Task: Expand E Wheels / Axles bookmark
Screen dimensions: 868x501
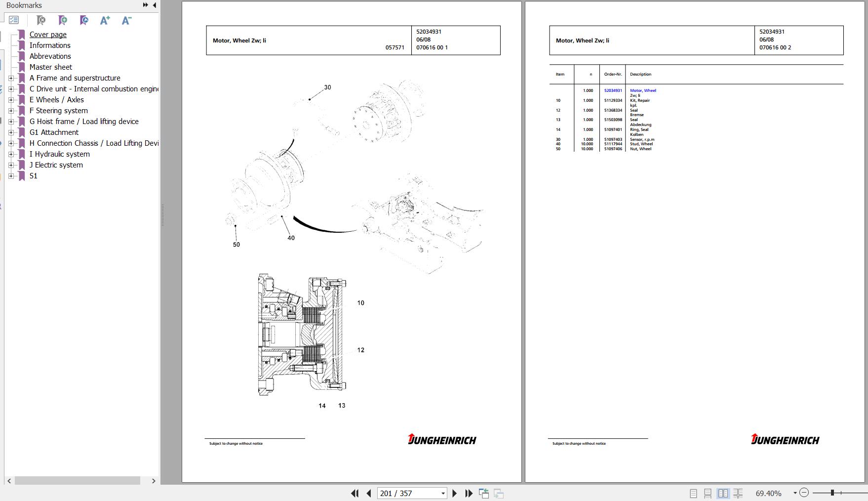Action: pos(11,100)
